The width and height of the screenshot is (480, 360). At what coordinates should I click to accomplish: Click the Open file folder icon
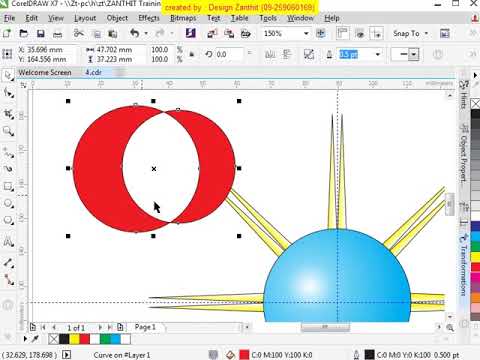pos(24,33)
